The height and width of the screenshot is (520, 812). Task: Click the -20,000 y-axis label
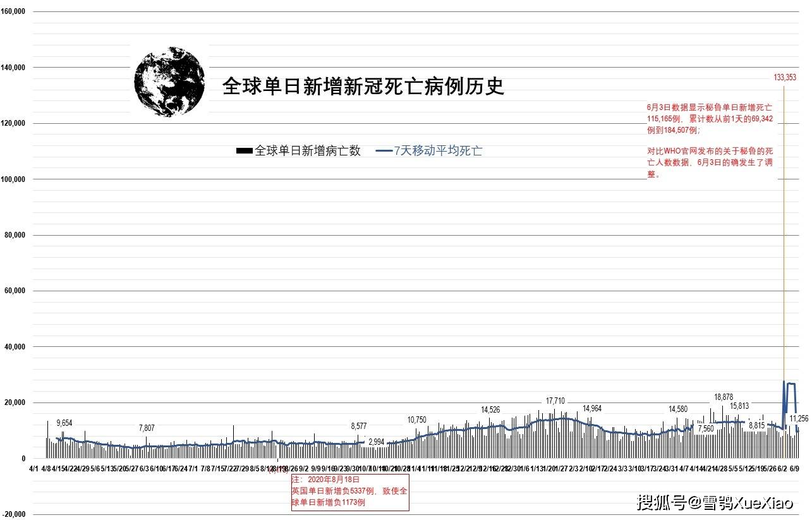tap(15, 513)
